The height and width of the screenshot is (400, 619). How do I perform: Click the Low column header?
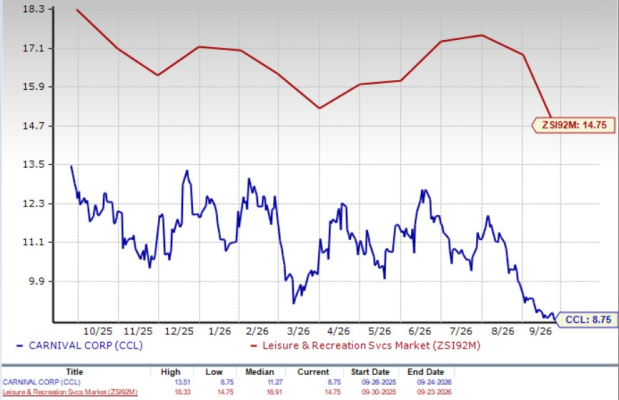[214, 372]
